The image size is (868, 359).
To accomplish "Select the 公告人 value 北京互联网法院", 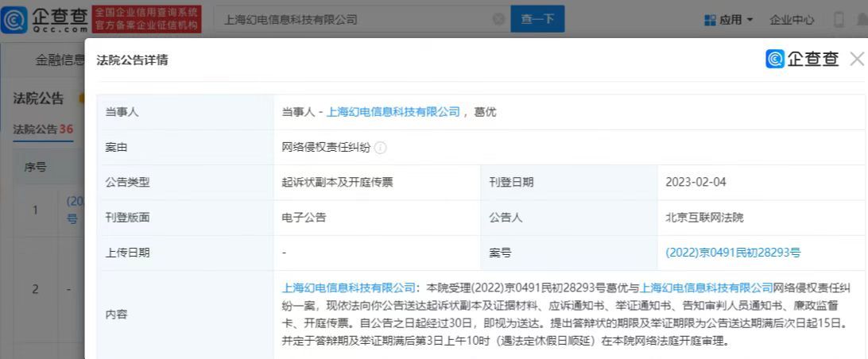I will pyautogui.click(x=705, y=218).
